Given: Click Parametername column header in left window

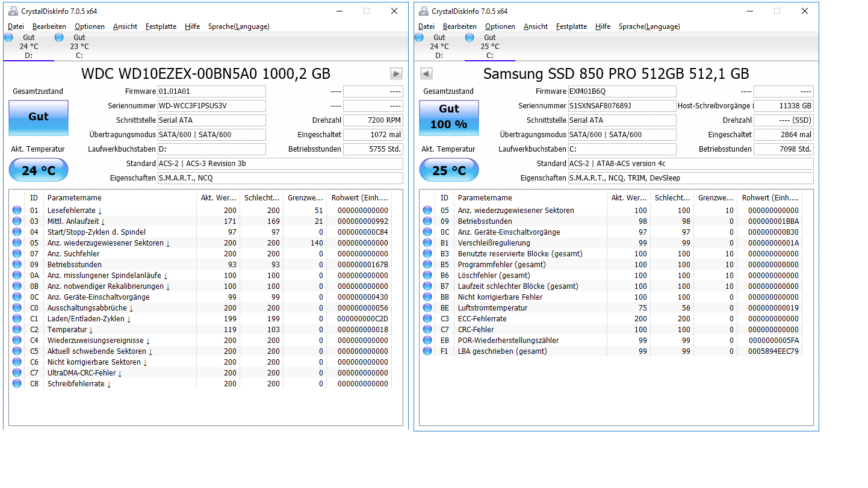Looking at the screenshot, I should pyautogui.click(x=120, y=198).
